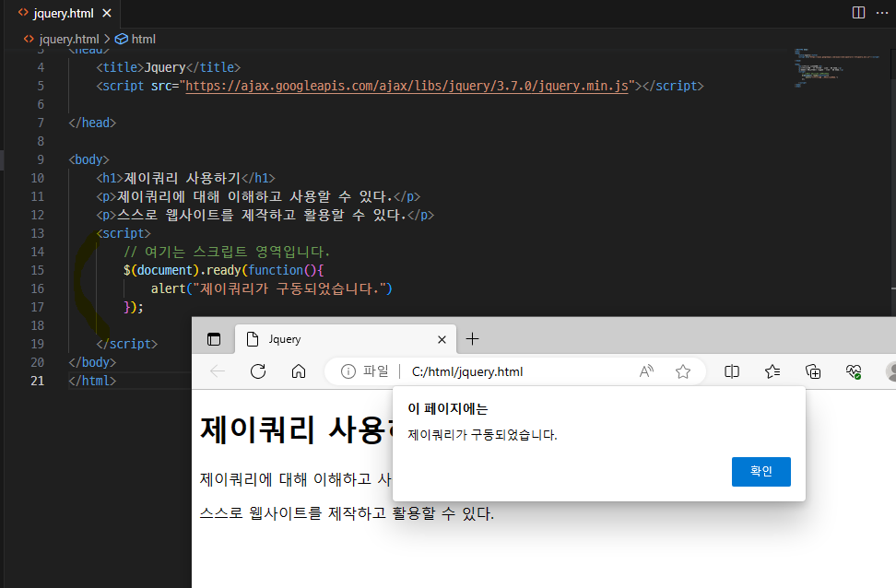
Task: Select the Jquery browser tab
Action: click(x=345, y=339)
